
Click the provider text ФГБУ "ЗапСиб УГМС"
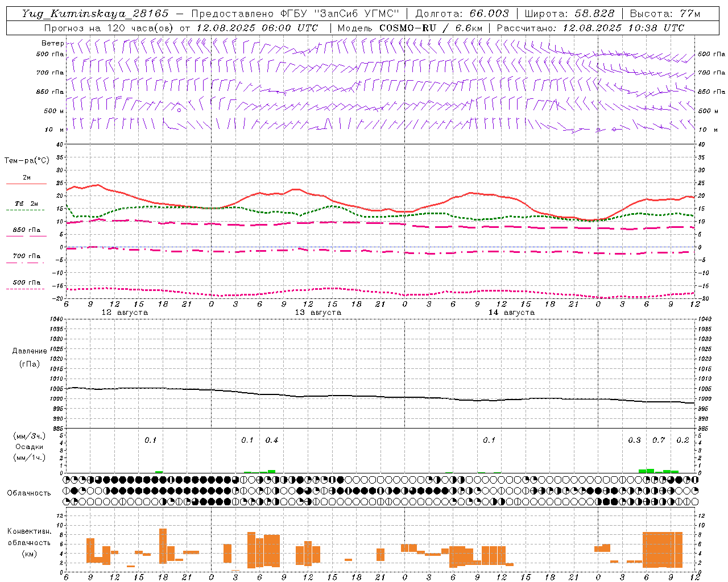(340, 14)
